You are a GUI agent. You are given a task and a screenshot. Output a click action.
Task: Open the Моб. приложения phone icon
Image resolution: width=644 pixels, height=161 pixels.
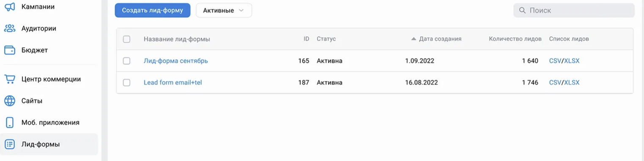coord(9,123)
